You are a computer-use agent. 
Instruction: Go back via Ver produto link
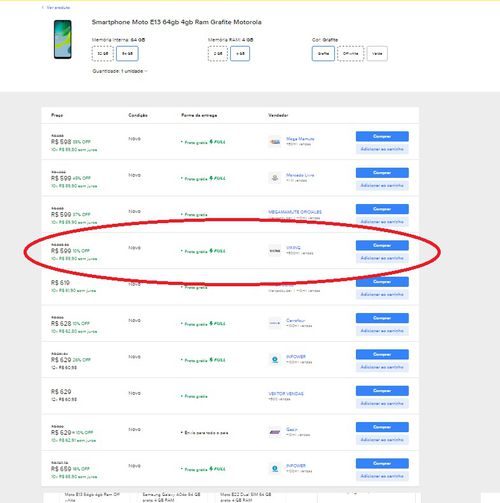(57, 7)
